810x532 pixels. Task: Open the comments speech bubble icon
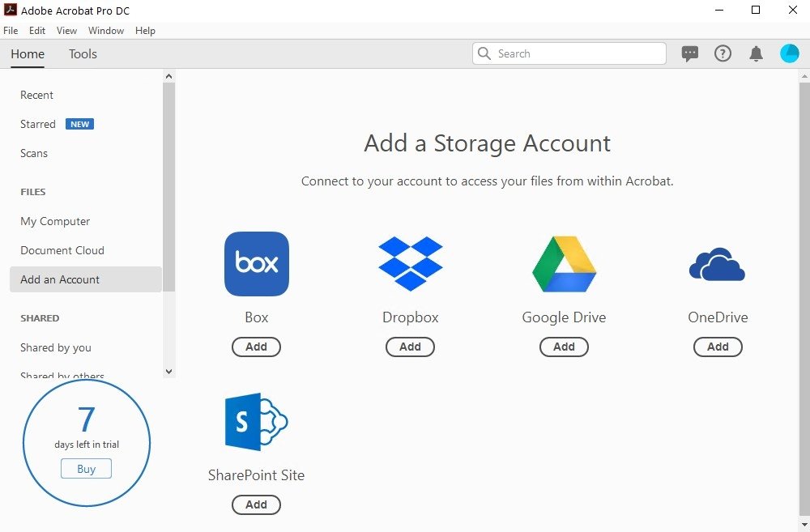[x=689, y=53]
